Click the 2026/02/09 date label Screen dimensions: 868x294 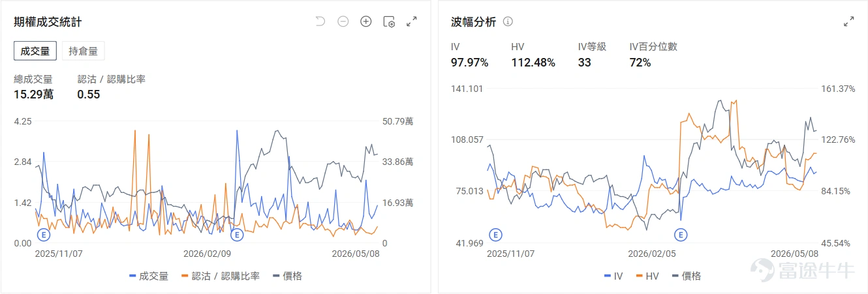pyautogui.click(x=207, y=254)
